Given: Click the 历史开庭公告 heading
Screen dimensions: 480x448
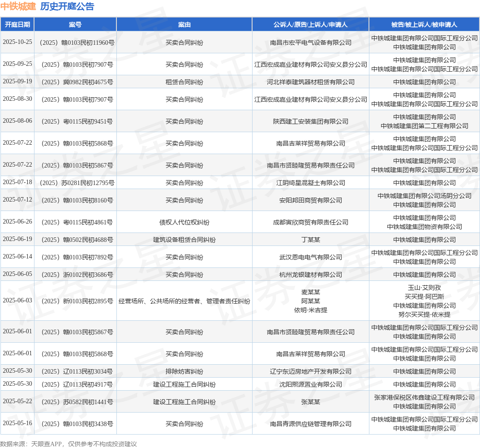Looking at the screenshot, I should click(67, 6).
